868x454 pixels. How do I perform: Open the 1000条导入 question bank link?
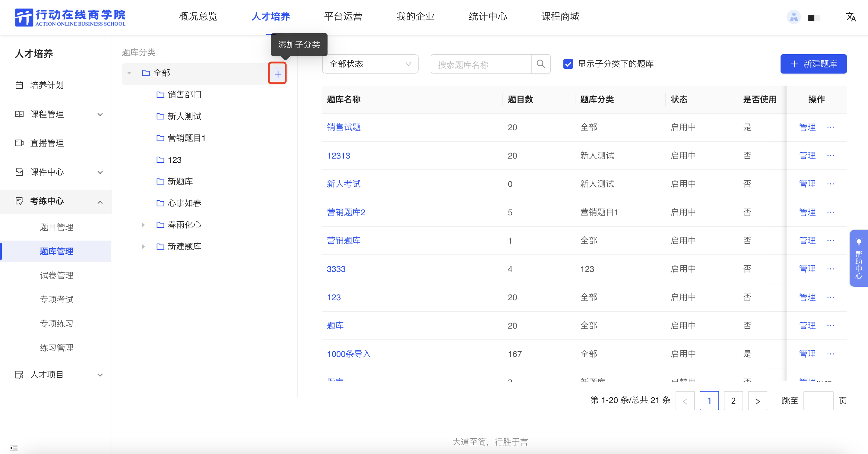(349, 354)
